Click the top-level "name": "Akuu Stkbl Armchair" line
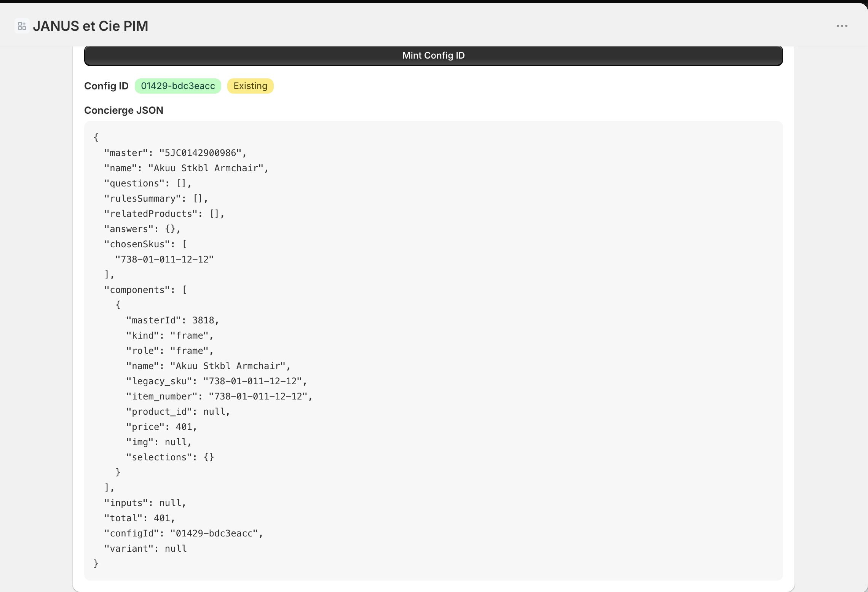 (x=187, y=168)
